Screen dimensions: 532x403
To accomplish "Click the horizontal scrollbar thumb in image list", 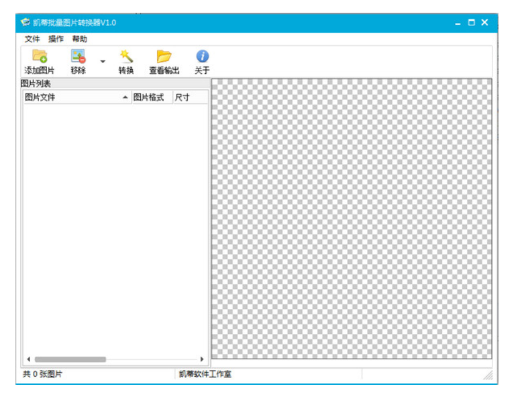I will coord(70,359).
